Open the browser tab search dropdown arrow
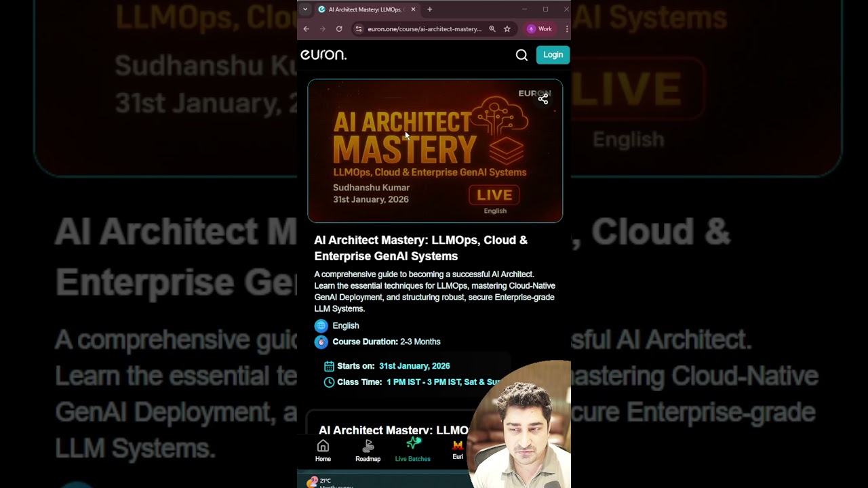 coord(305,9)
